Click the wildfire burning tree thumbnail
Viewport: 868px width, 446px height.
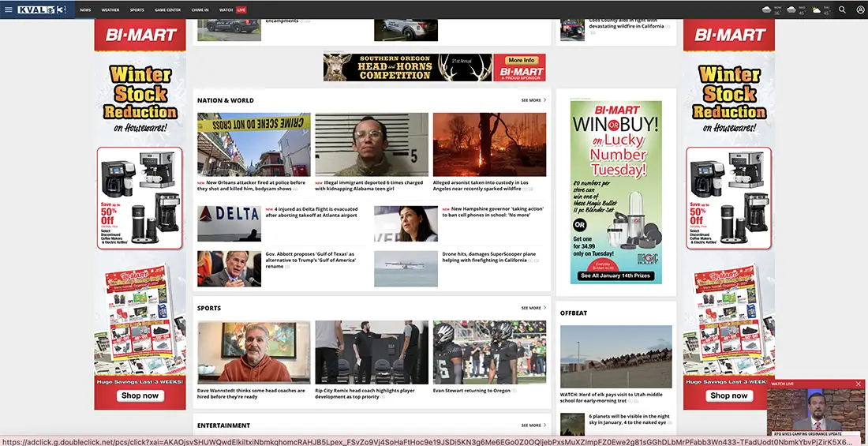click(x=489, y=144)
